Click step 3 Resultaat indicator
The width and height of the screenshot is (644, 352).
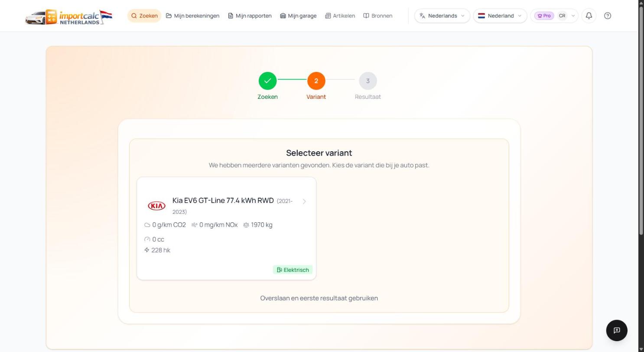click(368, 81)
